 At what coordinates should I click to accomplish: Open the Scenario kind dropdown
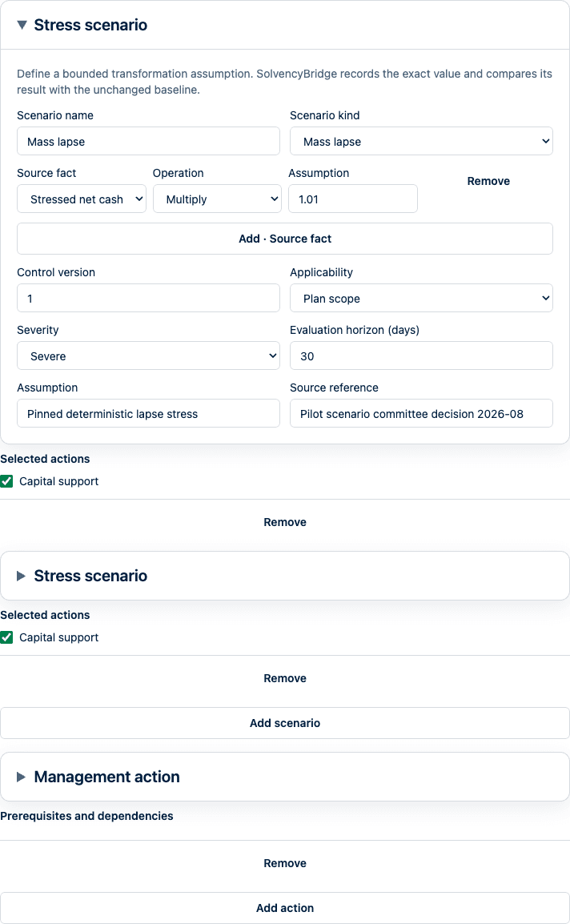(421, 142)
